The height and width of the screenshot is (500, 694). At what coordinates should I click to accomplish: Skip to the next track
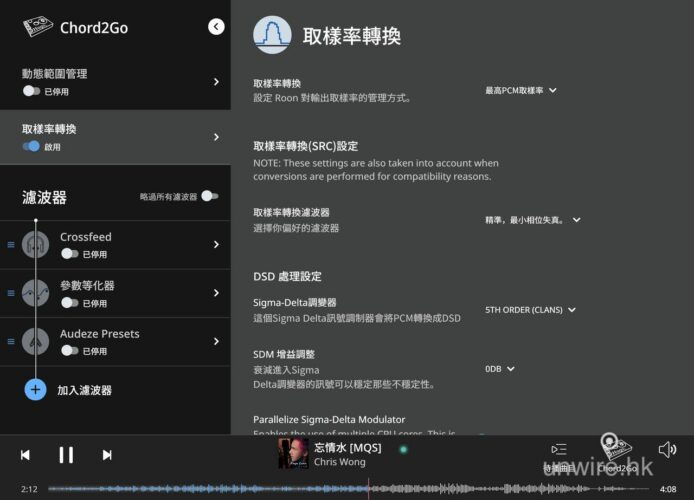click(x=107, y=455)
